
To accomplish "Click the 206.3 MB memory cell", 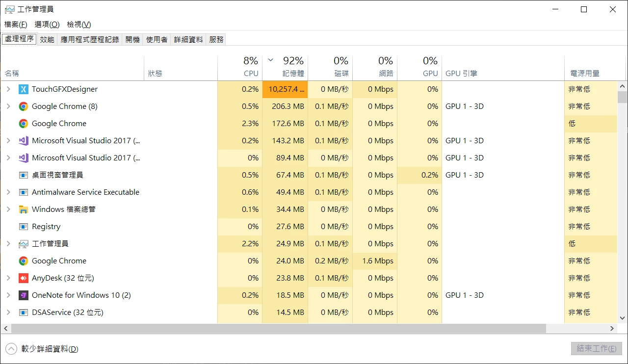I will point(285,106).
